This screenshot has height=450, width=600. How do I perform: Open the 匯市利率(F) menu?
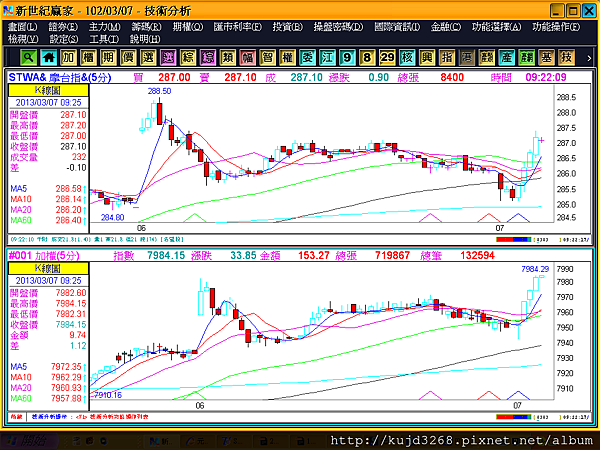pyautogui.click(x=238, y=27)
